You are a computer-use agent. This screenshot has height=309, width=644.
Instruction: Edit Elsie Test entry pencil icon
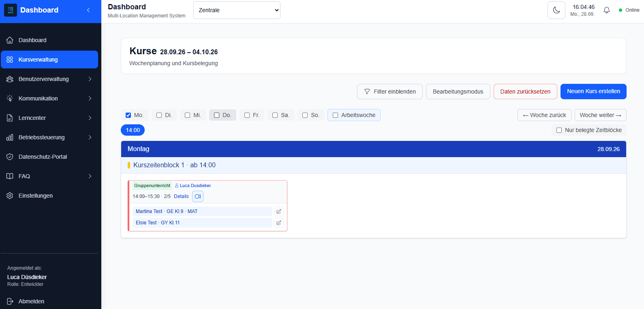279,223
